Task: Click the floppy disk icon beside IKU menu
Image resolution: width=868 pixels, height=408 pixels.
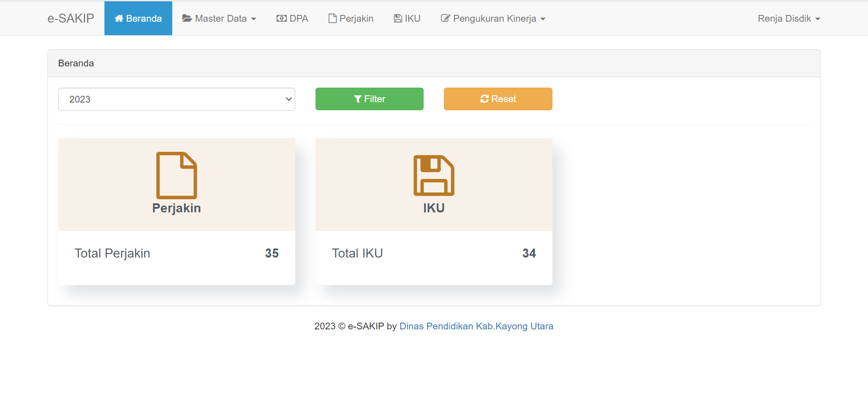Action: [x=398, y=19]
